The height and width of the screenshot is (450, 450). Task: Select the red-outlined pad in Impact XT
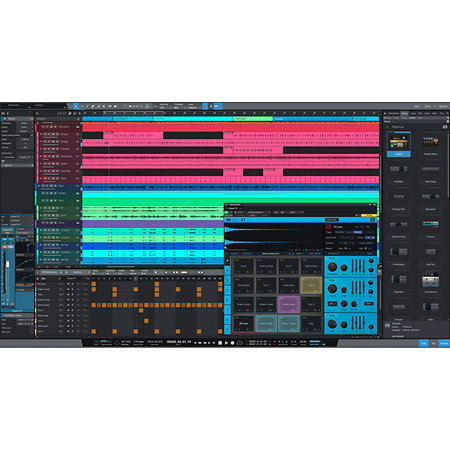(x=244, y=324)
